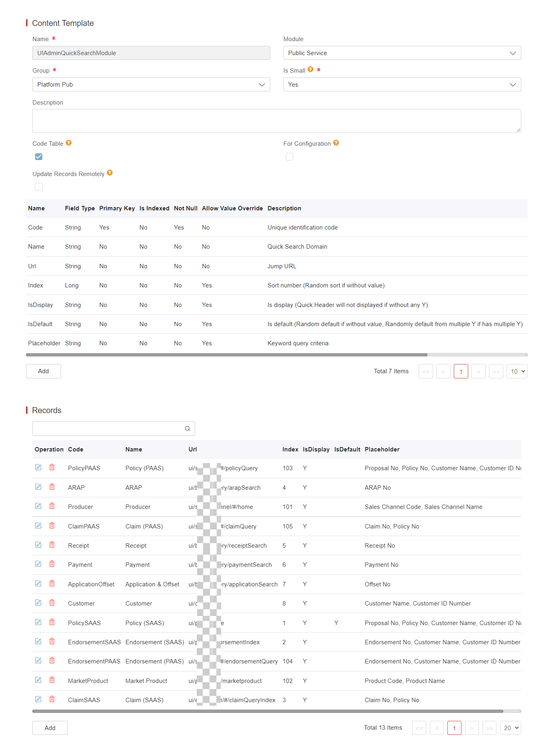Image resolution: width=552 pixels, height=756 pixels.
Task: Edit the MarketProduct record
Action: [38, 680]
